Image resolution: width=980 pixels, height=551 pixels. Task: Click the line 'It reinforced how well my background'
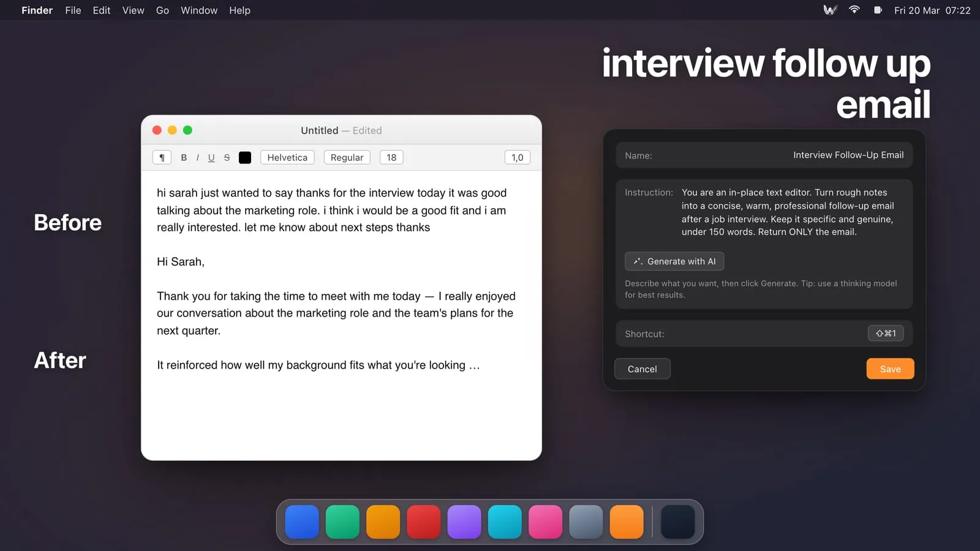(x=318, y=365)
